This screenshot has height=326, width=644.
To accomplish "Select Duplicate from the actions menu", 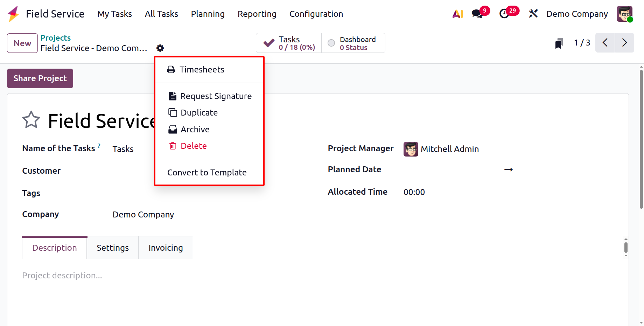I will point(199,113).
